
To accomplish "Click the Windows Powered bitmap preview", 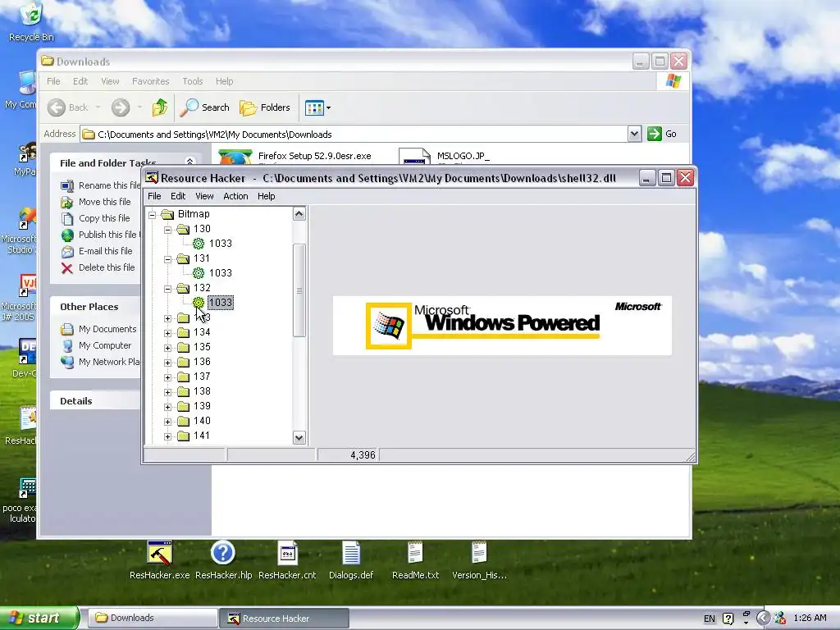I will [x=502, y=325].
